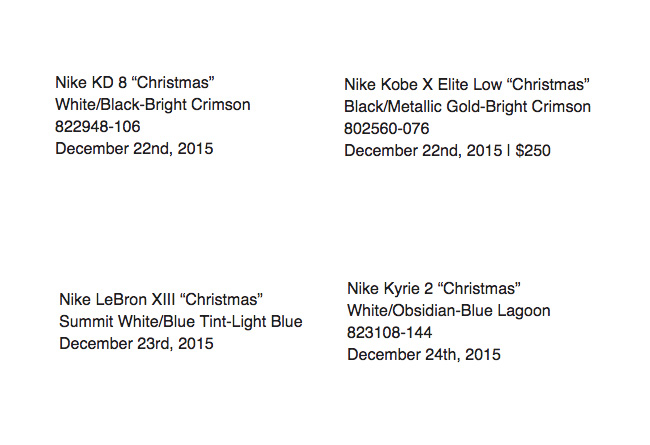Click the Nike KD 8 "Christmas" title
Image resolution: width=650 pixels, height=445 pixels.
[x=135, y=83]
